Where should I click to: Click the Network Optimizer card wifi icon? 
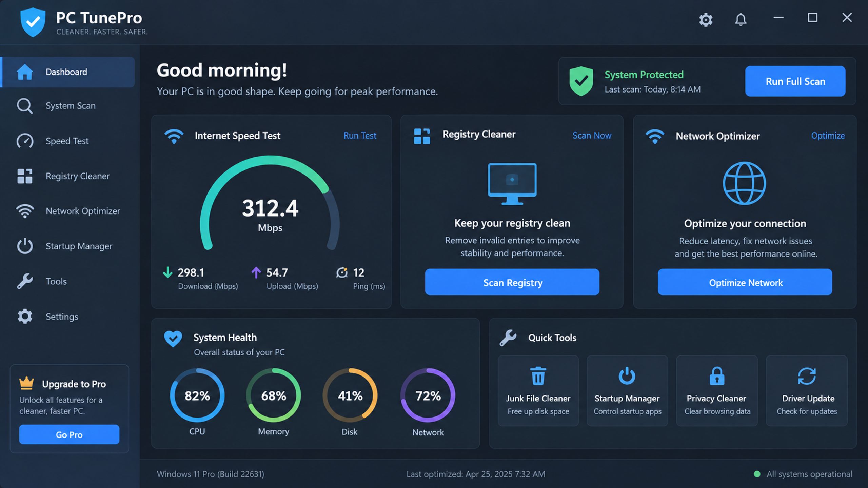coord(655,136)
